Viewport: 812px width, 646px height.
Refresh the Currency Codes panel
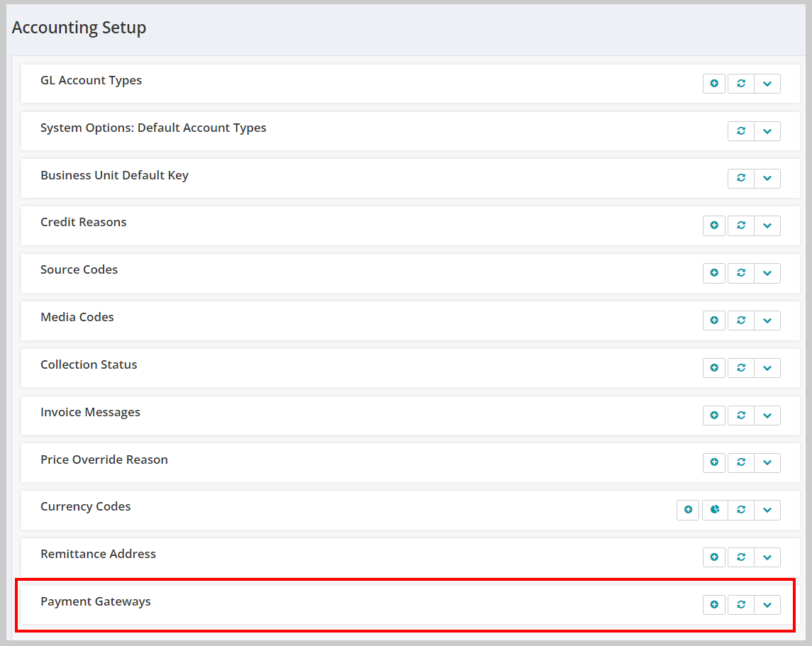click(x=741, y=510)
